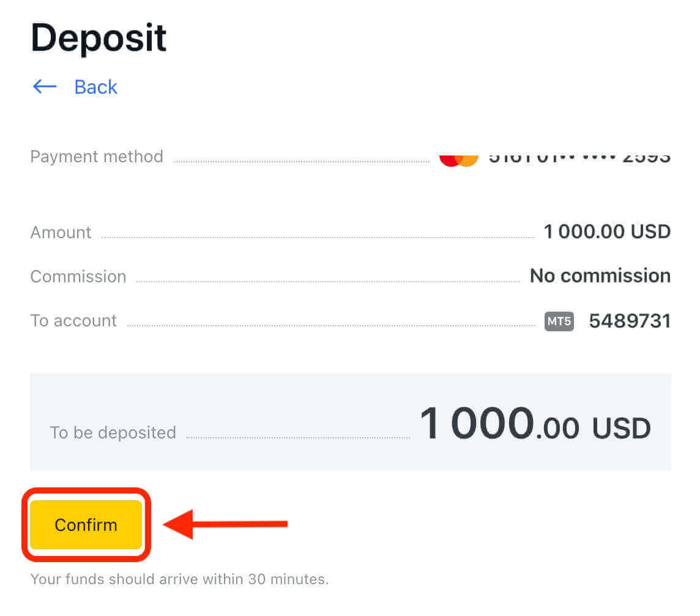
Task: Select the masked card number ending 2593
Action: pos(578,158)
